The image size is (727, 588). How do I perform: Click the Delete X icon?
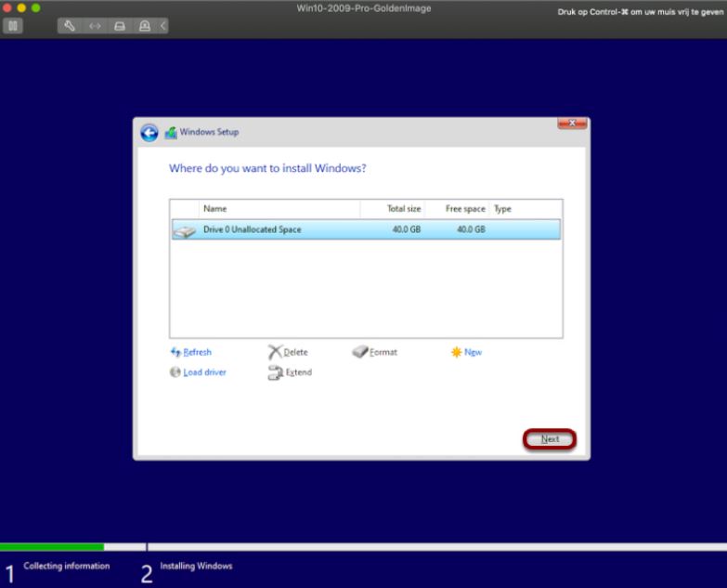tap(275, 352)
